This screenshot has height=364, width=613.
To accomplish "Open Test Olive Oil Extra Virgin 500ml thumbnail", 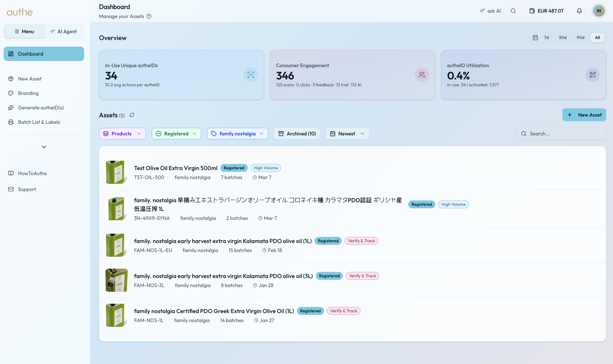I will (117, 172).
